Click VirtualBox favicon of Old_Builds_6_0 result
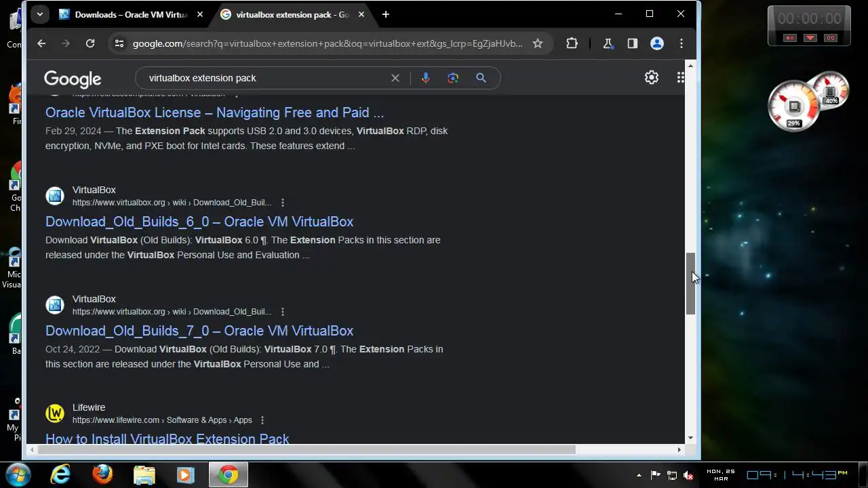This screenshot has width=868, height=488. pos(55,196)
